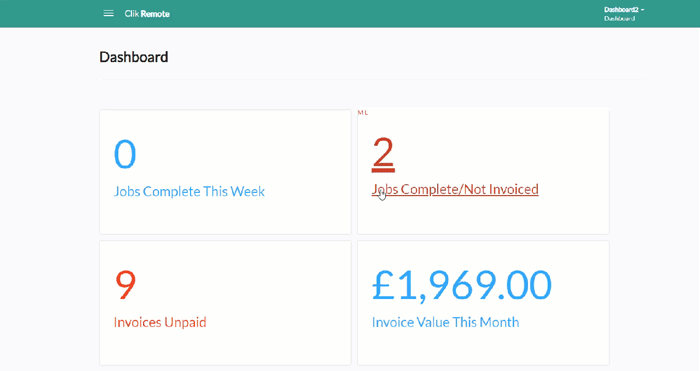Open the Invoice Value This Month label
Screen dimensions: 700x371
pyautogui.click(x=446, y=322)
